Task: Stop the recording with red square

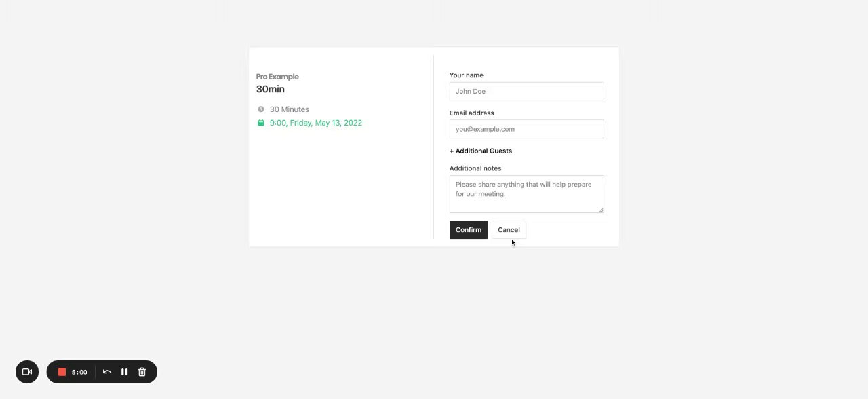Action: [x=62, y=372]
